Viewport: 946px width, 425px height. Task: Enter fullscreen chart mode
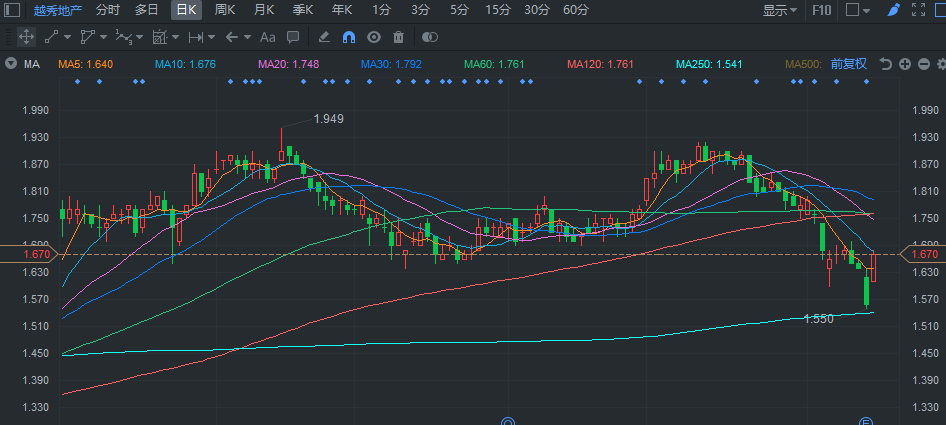point(919,10)
